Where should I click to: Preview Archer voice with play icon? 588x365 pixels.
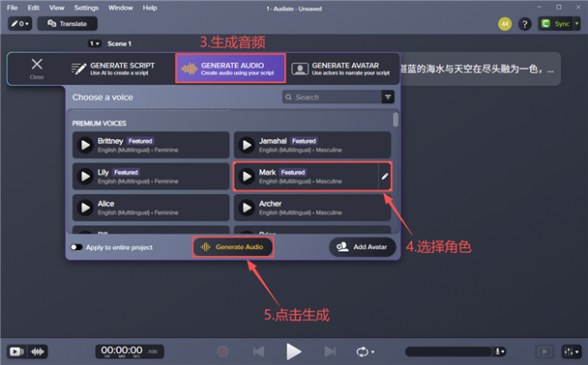(246, 208)
